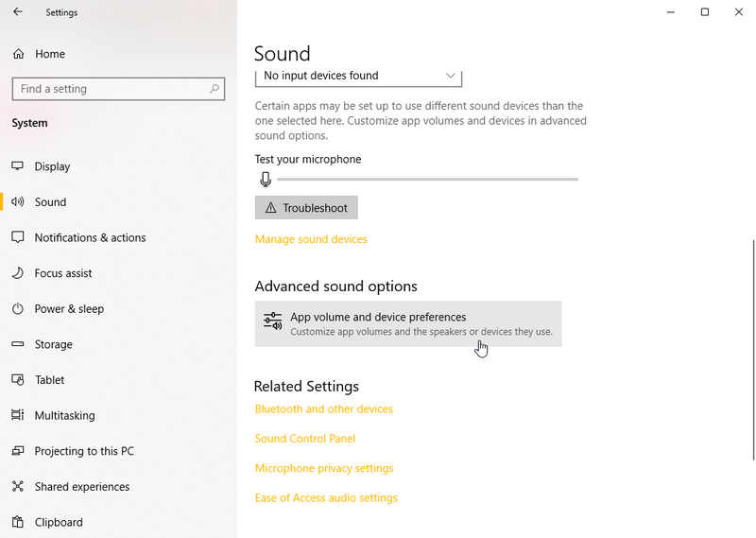Click the Power & sleep icon
Viewport: 756px width, 538px height.
point(18,309)
